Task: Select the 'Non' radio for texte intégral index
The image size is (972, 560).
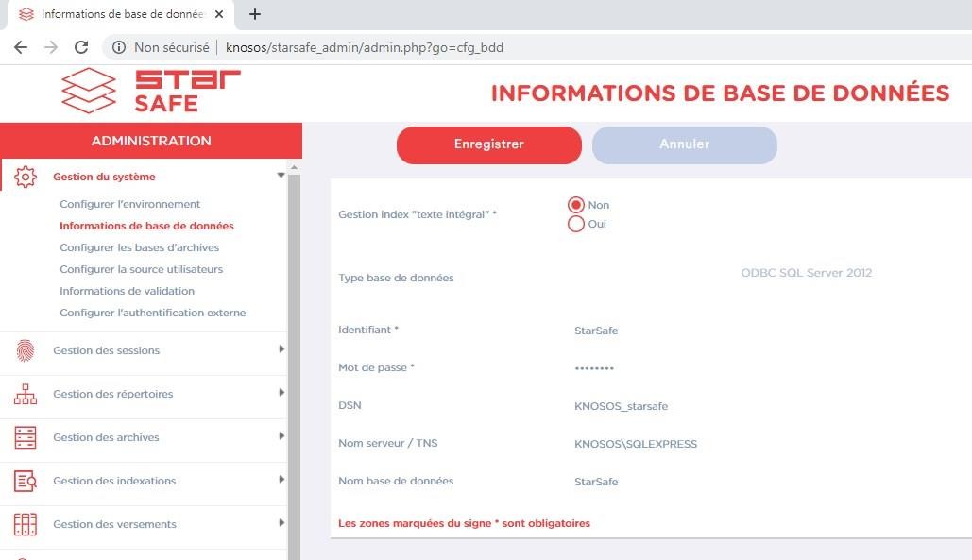Action: (575, 205)
